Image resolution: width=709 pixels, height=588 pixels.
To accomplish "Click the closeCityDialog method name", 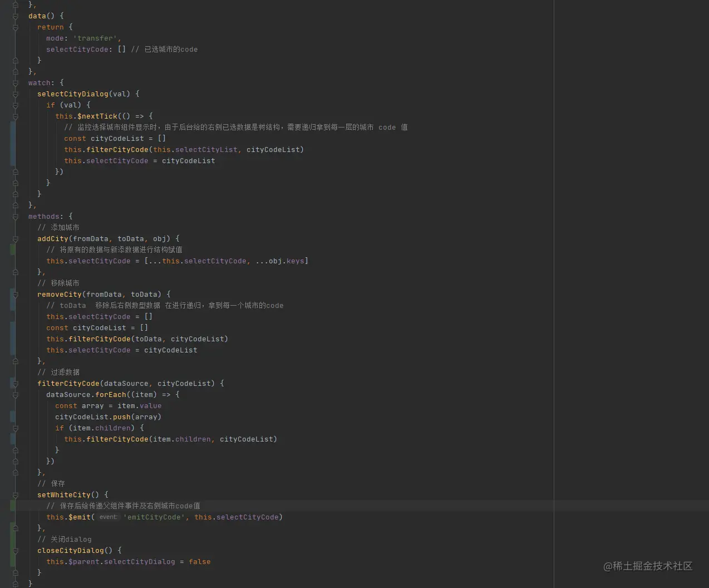I will click(x=71, y=551).
